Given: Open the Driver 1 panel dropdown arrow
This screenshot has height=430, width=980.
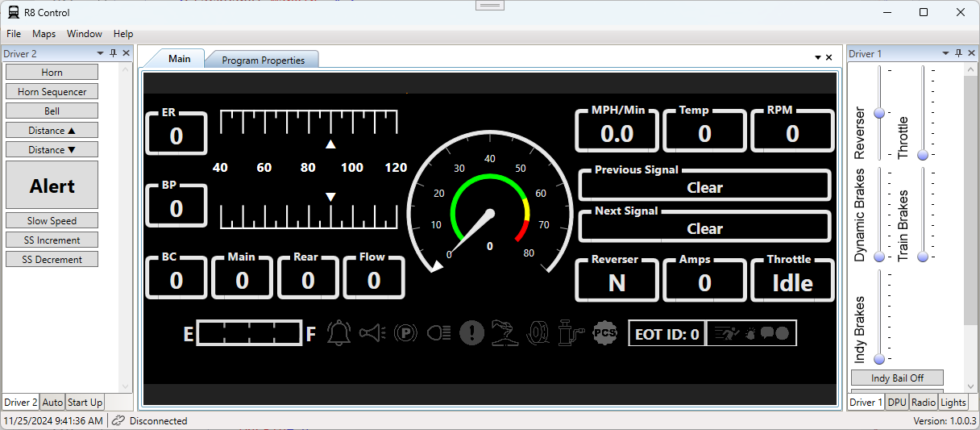Looking at the screenshot, I should pos(946,53).
